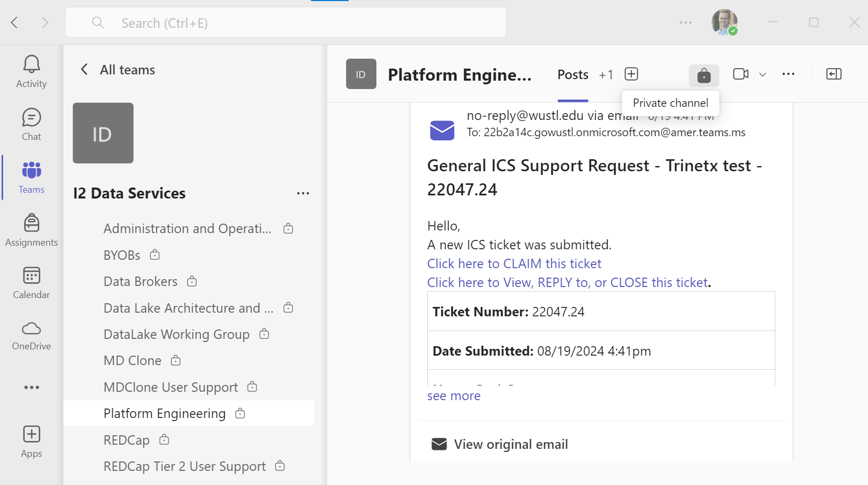Screen dimensions: 868x485
Task: Expand the meeting options dropdown arrow
Action: pyautogui.click(x=763, y=74)
